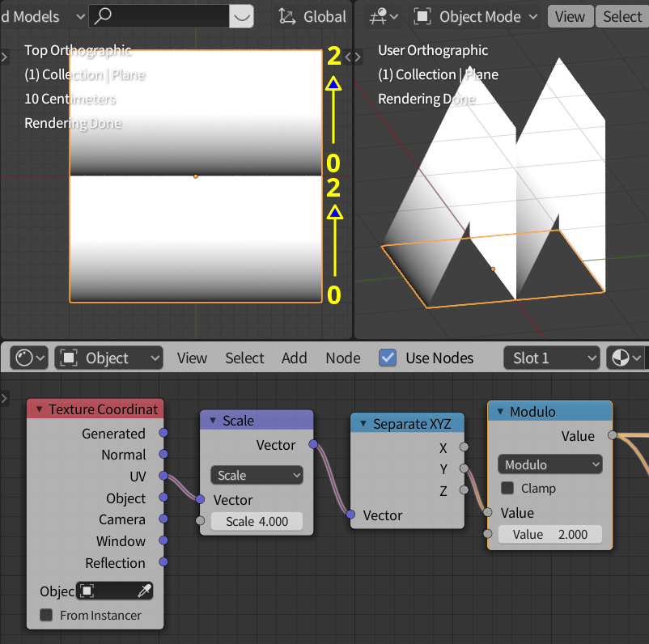Click the Separate XYZ Vector input socket
Image resolution: width=649 pixels, height=644 pixels.
[350, 515]
